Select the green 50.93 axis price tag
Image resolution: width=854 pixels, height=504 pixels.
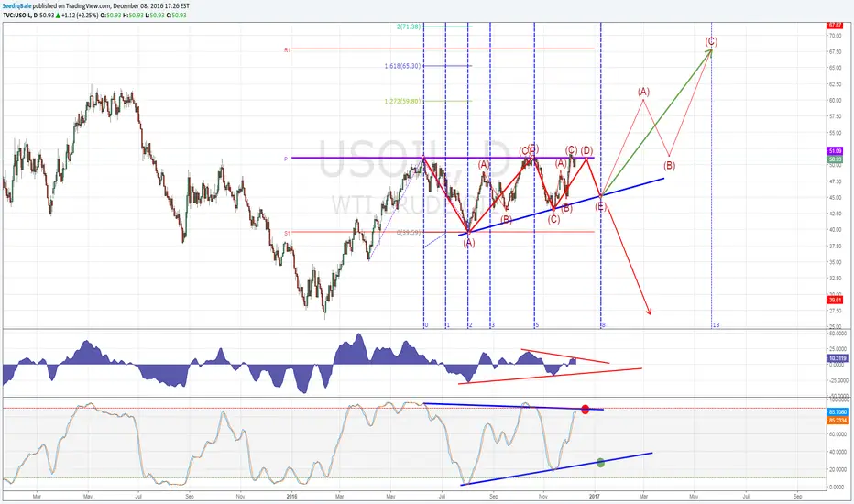tap(835, 159)
